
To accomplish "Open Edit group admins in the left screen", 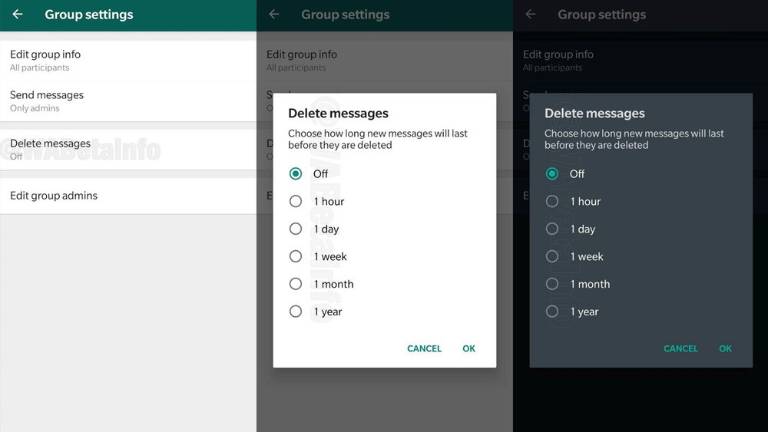I will tap(60, 196).
